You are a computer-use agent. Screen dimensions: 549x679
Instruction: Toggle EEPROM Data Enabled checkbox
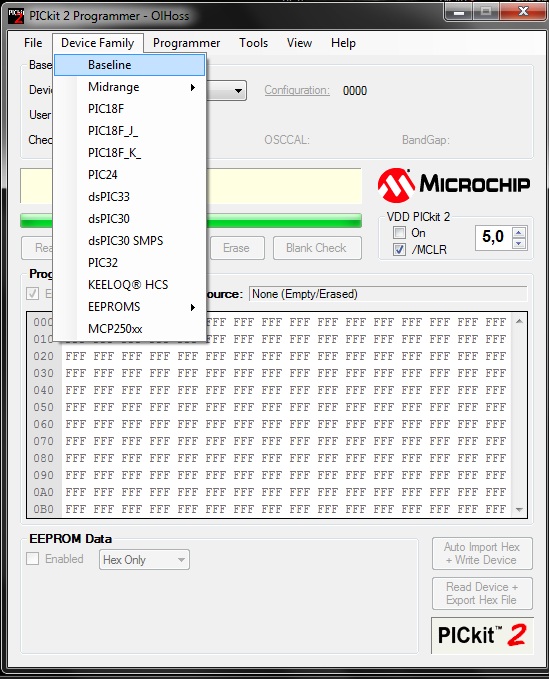(32, 559)
